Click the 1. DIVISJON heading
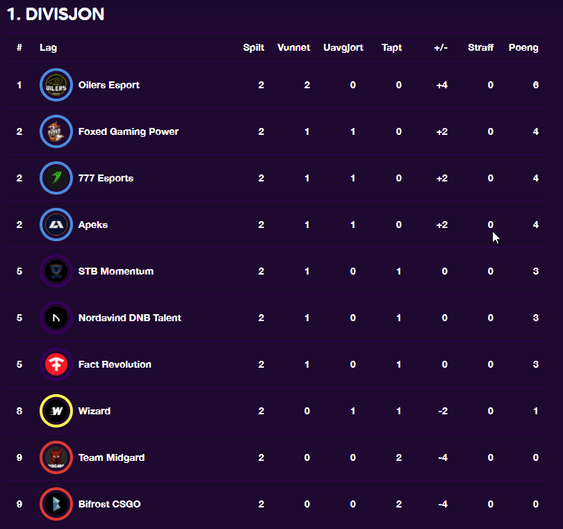The image size is (563, 529). [x=56, y=14]
